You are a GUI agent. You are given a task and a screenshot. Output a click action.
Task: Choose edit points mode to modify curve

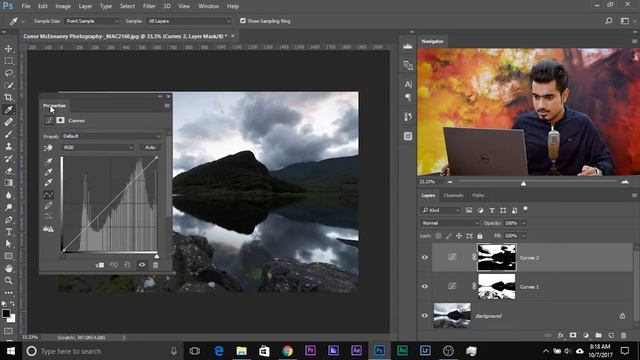pyautogui.click(x=48, y=195)
